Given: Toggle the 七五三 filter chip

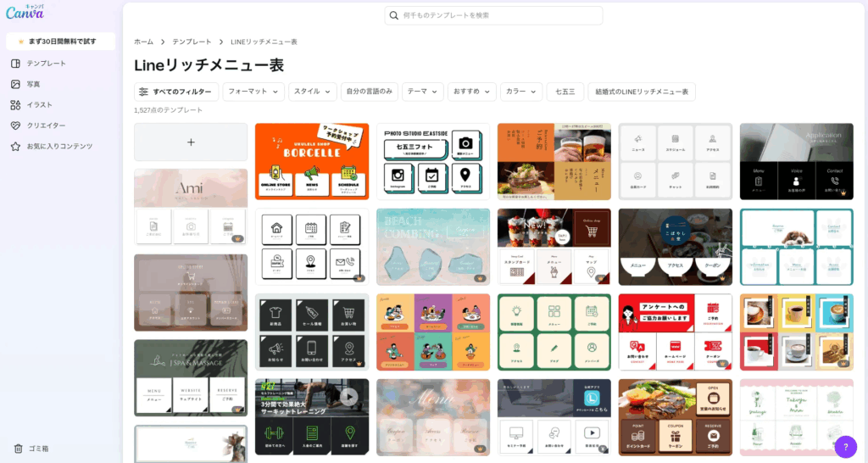Looking at the screenshot, I should [x=565, y=92].
